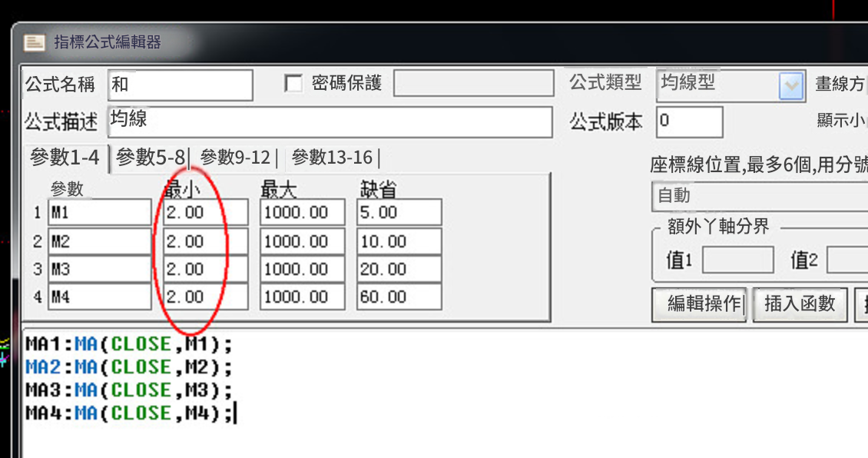This screenshot has height=458, width=868.
Task: Click the 缺省 field showing 20.00
Action: [x=399, y=269]
